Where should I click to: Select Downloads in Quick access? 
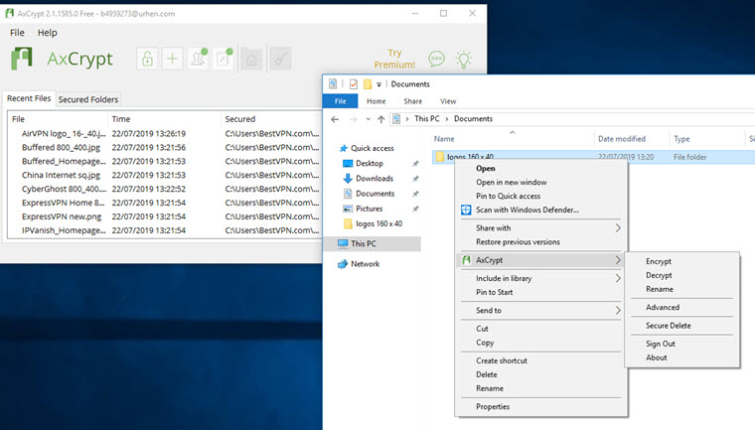point(374,179)
